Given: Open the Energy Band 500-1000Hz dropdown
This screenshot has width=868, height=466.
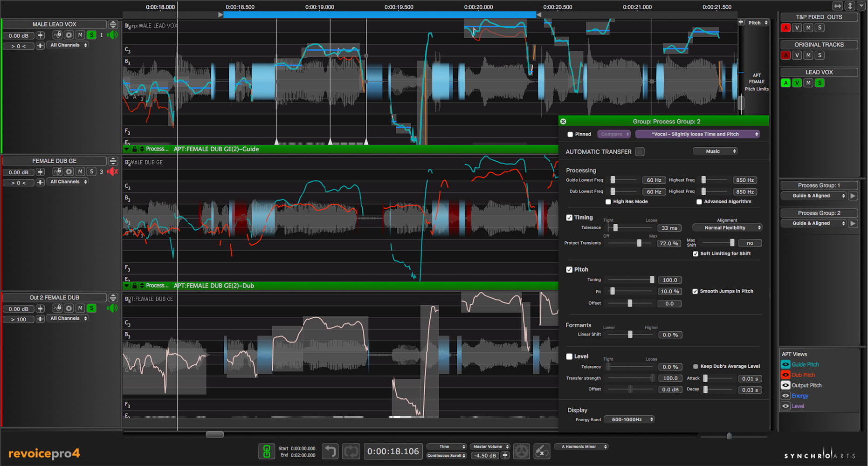Looking at the screenshot, I should [629, 419].
